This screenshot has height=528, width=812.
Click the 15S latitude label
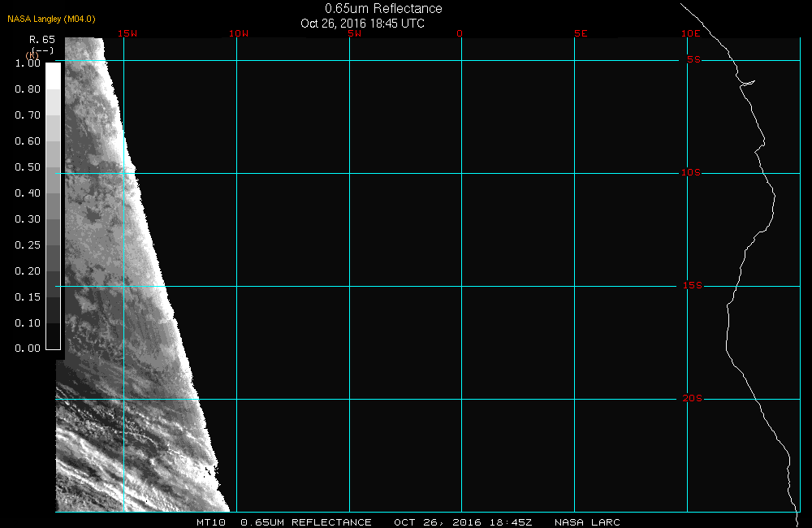[691, 286]
